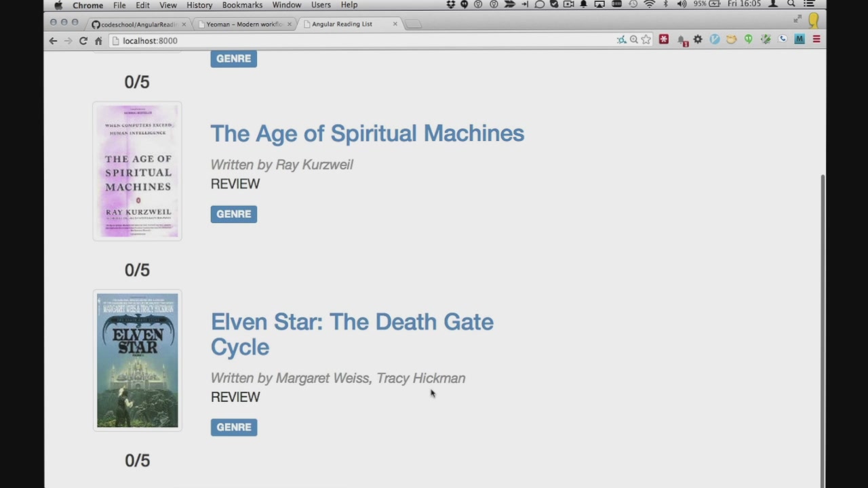Reload the localhost page
868x488 pixels.
(83, 41)
